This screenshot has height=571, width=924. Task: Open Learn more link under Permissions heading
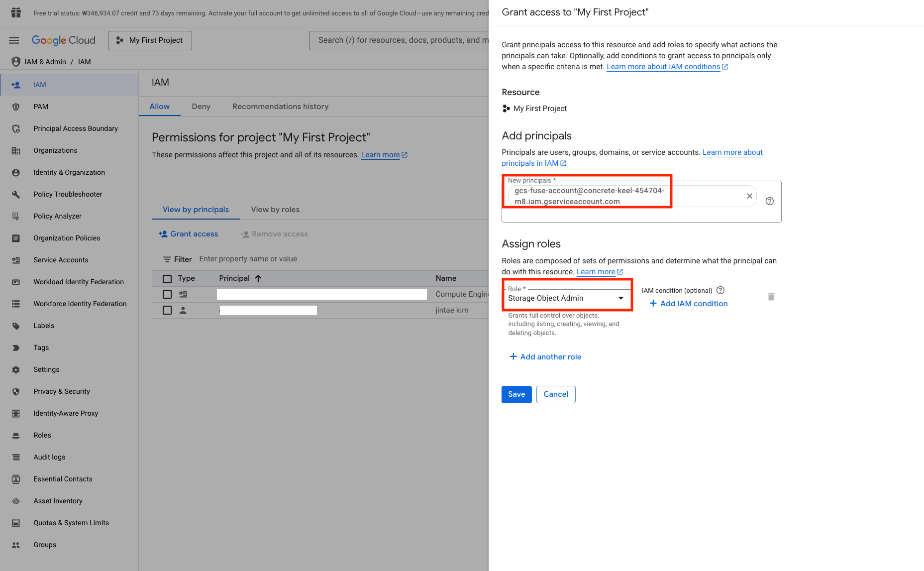pyautogui.click(x=384, y=155)
